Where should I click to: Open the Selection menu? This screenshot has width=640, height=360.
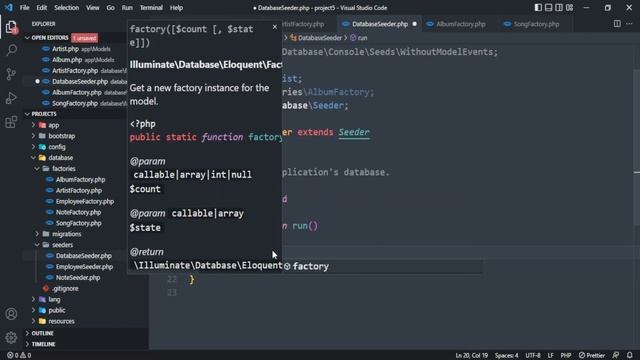tap(67, 8)
